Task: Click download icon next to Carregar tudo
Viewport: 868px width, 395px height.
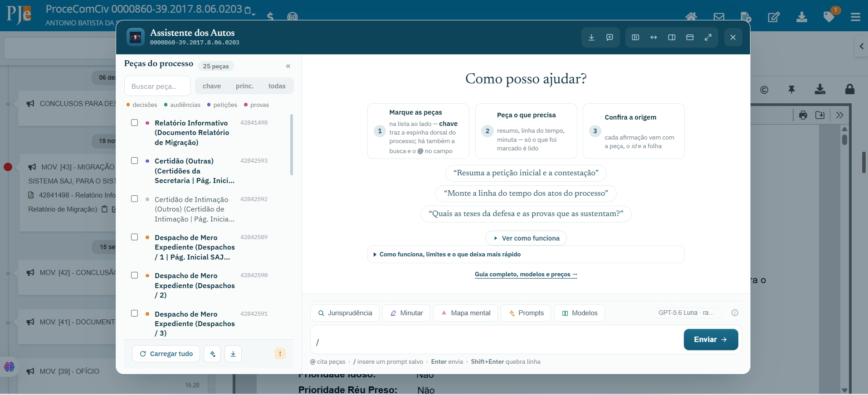Action: pos(233,354)
